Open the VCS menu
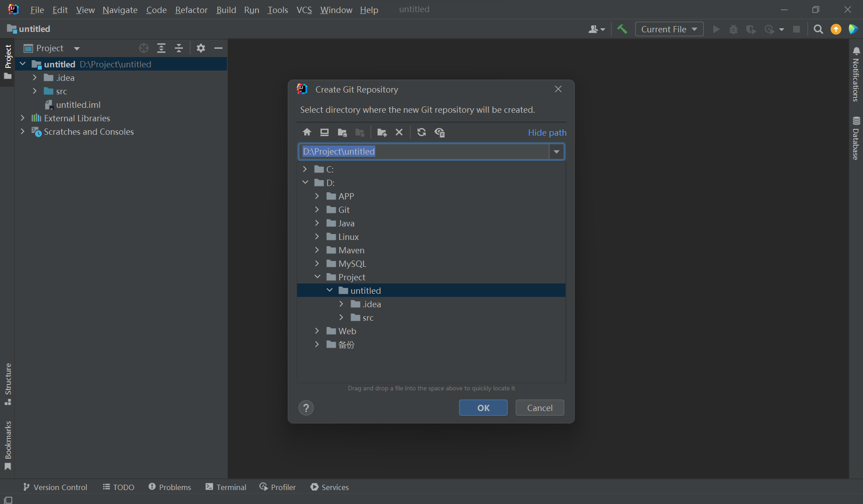The width and height of the screenshot is (863, 504). click(x=304, y=10)
